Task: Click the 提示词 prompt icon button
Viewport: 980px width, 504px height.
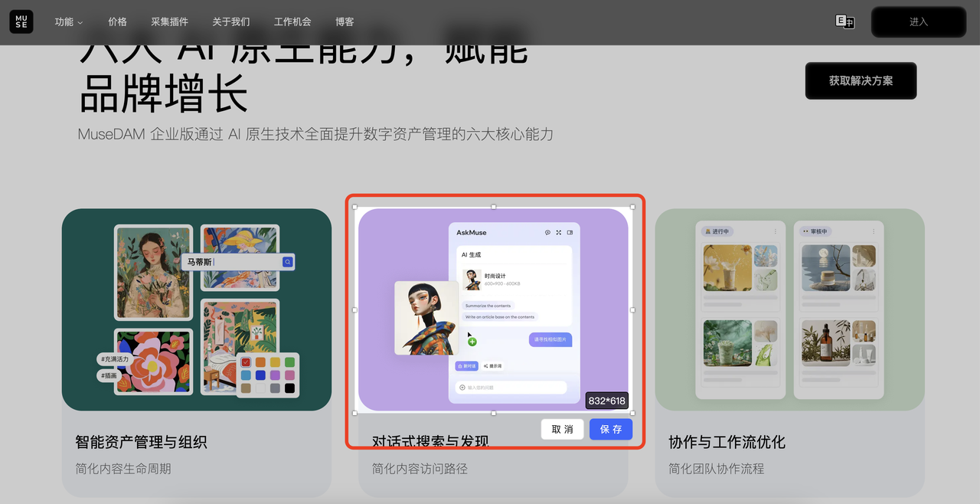Action: [492, 366]
